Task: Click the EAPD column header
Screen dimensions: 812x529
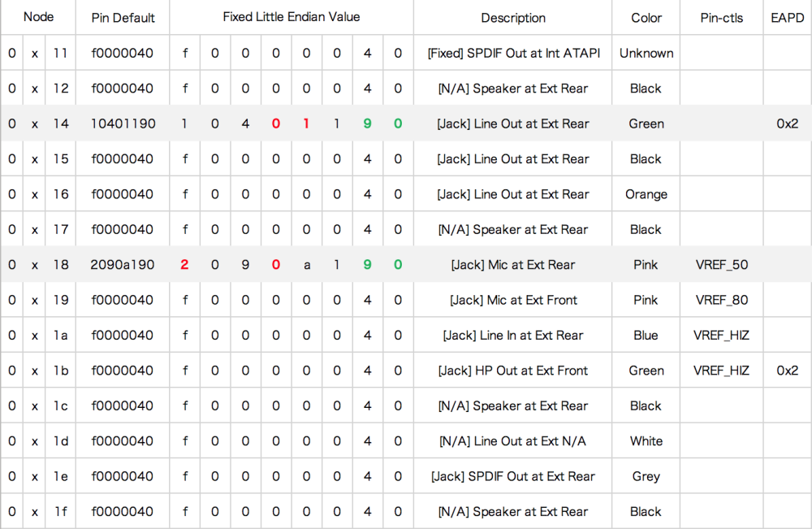Action: [x=787, y=18]
